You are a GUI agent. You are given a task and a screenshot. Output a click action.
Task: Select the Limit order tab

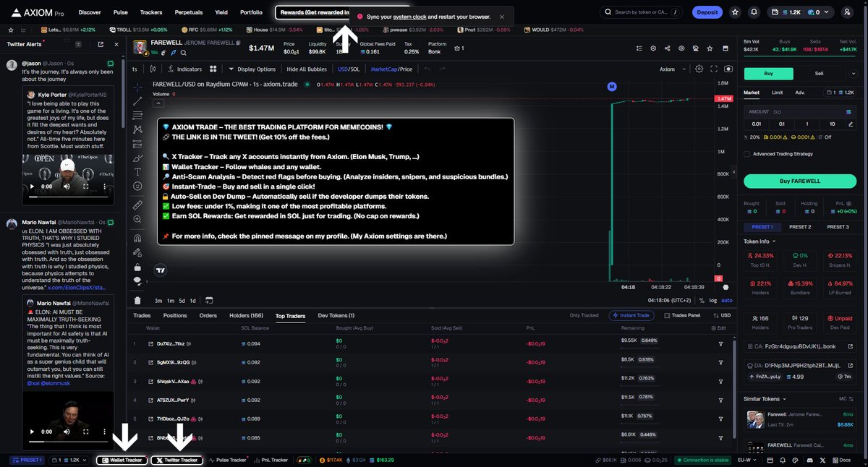click(777, 93)
